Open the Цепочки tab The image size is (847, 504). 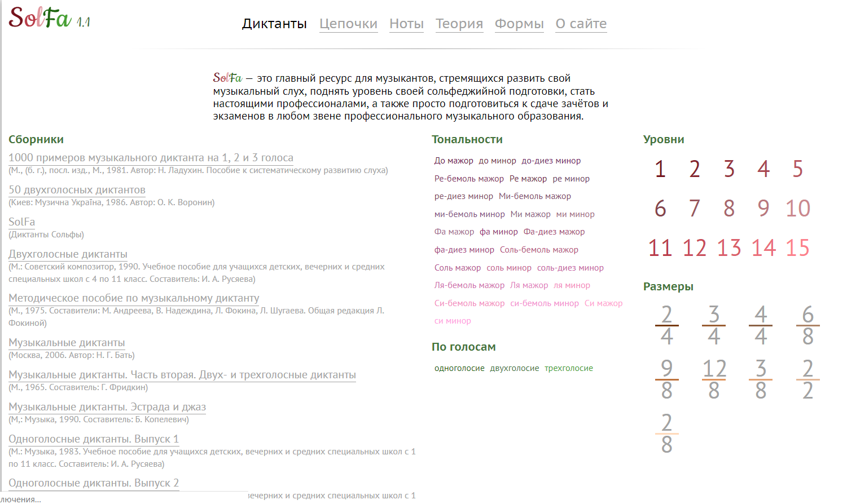click(x=348, y=24)
